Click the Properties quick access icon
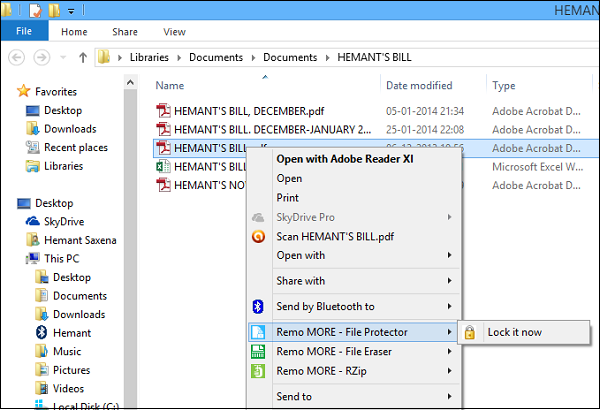Screen dimensions: 600x410 click(35, 10)
